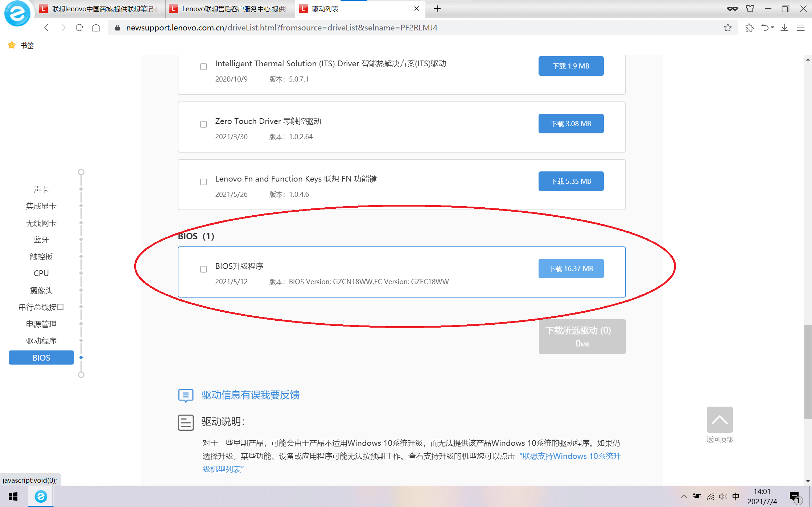Check the Lenovo Fn and Function Keys checkbox
Screen dimensions: 812x507
(x=203, y=182)
